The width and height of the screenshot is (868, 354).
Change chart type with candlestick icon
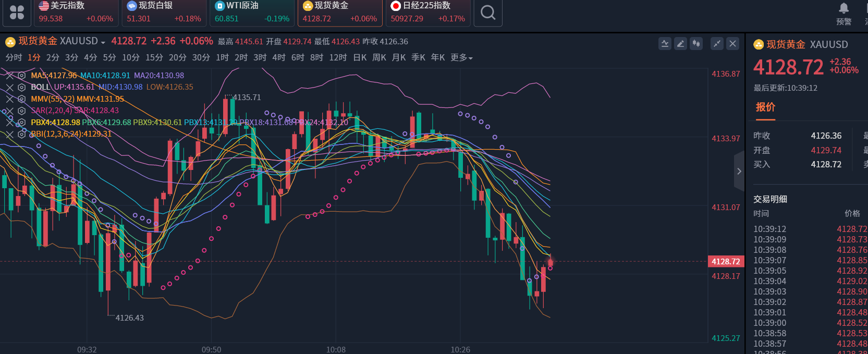point(696,44)
